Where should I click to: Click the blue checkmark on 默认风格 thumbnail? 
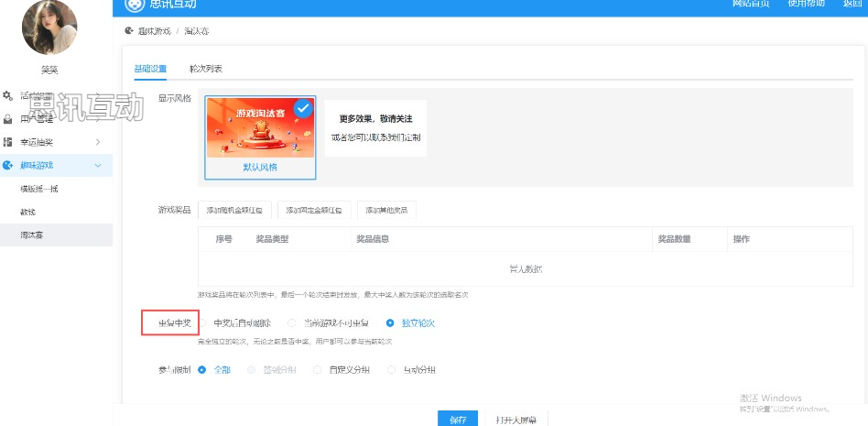tap(303, 108)
